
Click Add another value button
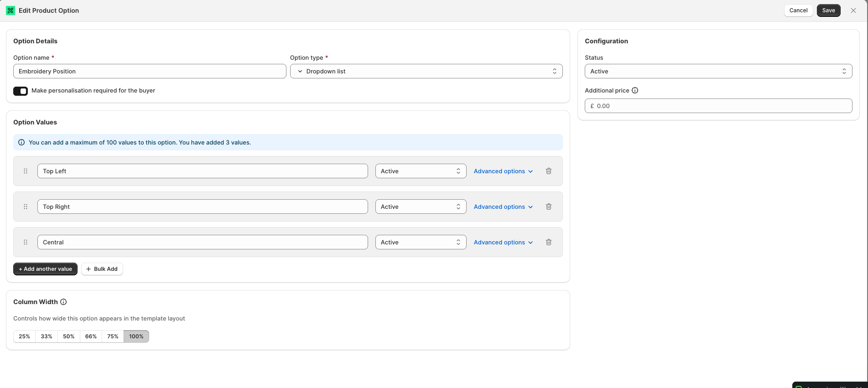[x=45, y=269]
